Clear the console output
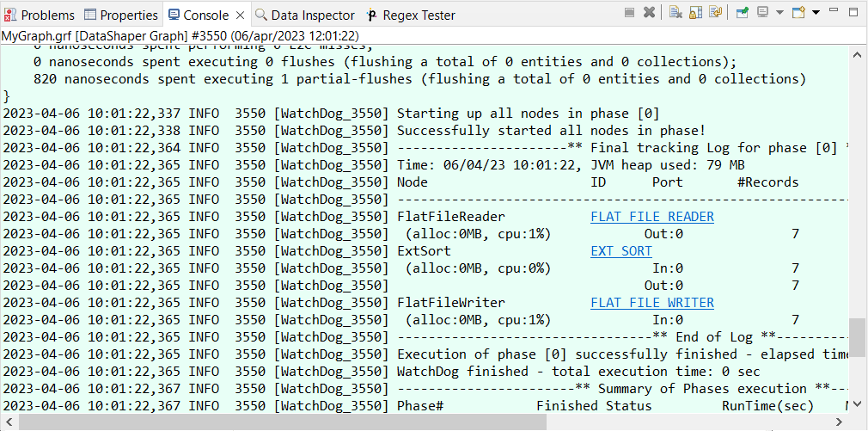 pos(675,13)
